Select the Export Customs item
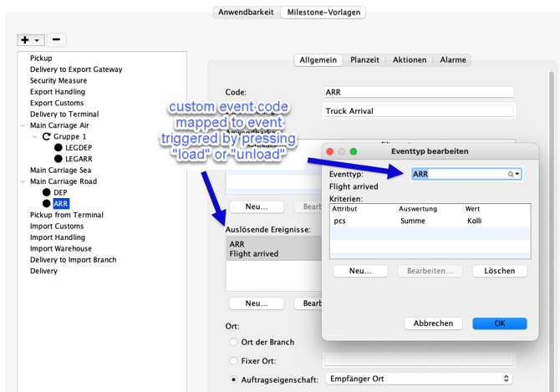This screenshot has height=392, width=560. click(x=57, y=103)
